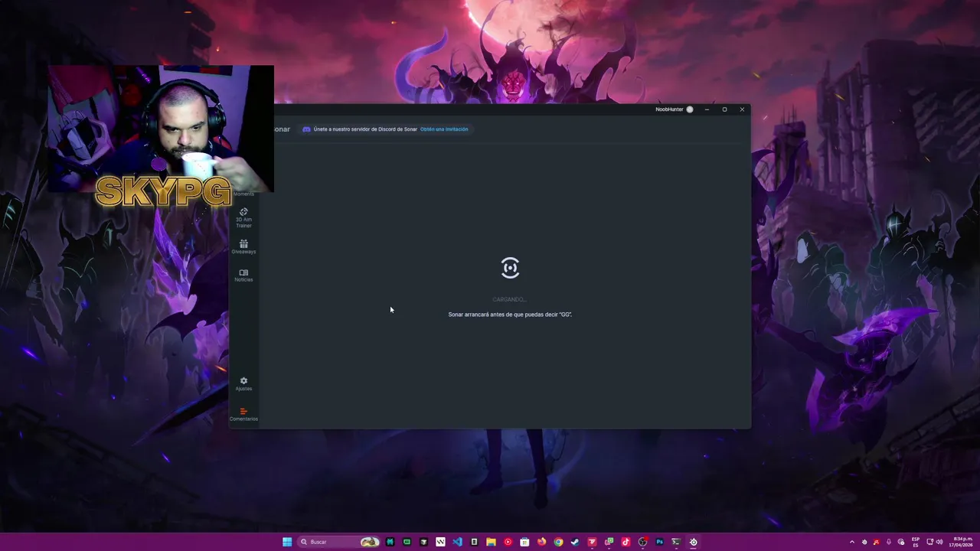Image resolution: width=980 pixels, height=551 pixels.
Task: Open the terminal from the taskbar
Action: click(x=676, y=542)
